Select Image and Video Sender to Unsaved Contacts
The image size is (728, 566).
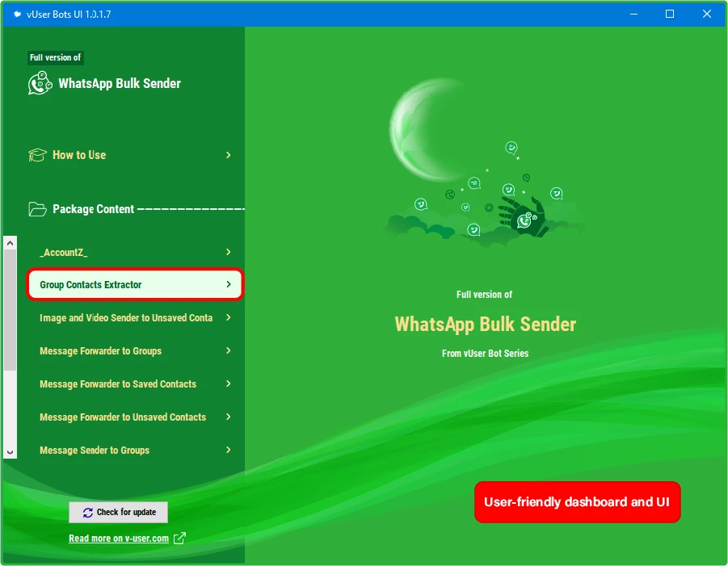click(x=135, y=318)
